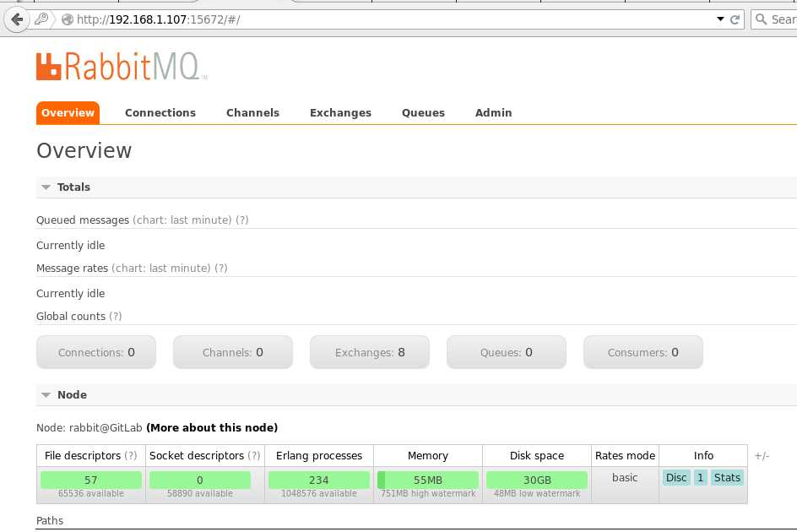The height and width of the screenshot is (532, 797).
Task: Click the Socket descriptors 0 green bar
Action: tap(200, 480)
